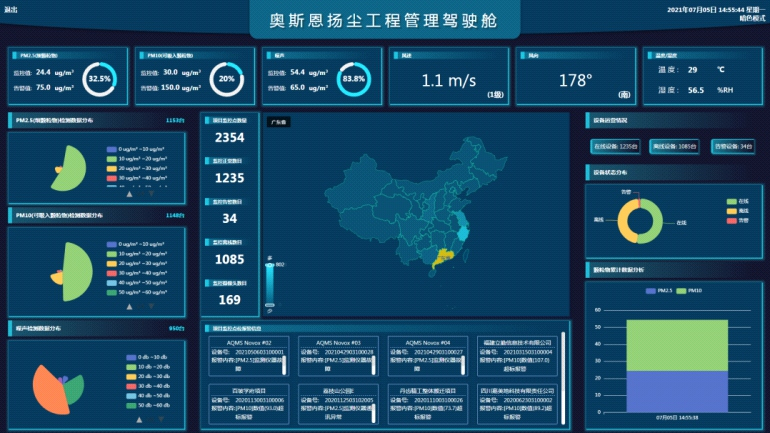
Task: Click the 退出 exit button top-left
Action: pos(12,6)
